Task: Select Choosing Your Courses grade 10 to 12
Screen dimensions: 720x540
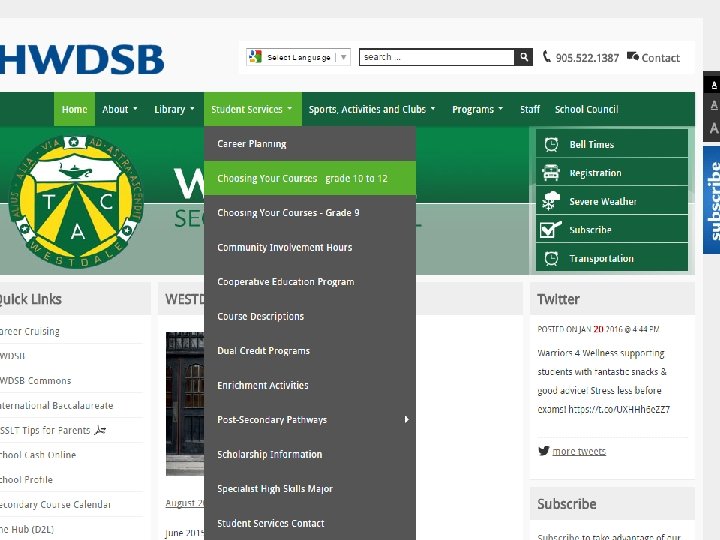Action: pos(310,178)
